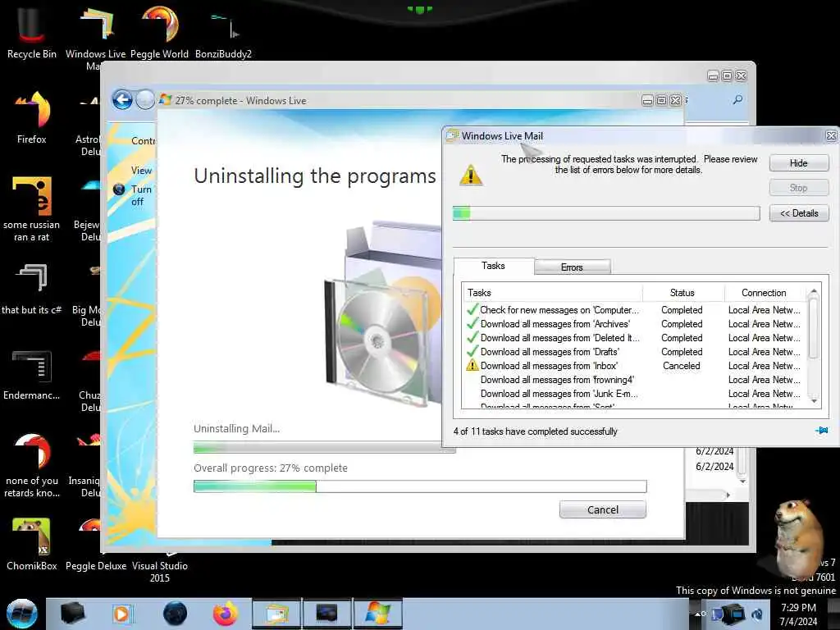Viewport: 840px width, 630px height.
Task: Open the dark globe taskbar icon
Action: click(x=175, y=614)
